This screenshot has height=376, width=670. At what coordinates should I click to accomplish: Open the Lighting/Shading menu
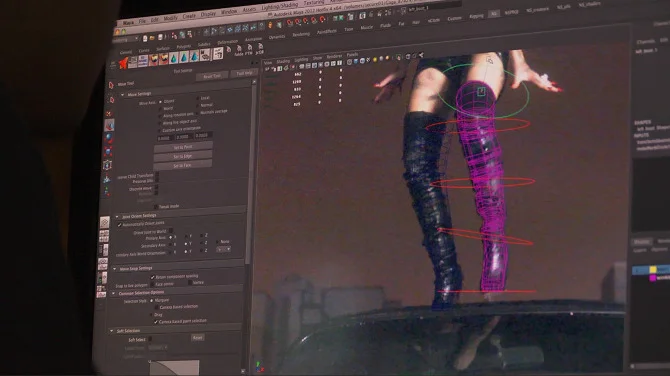[279, 7]
